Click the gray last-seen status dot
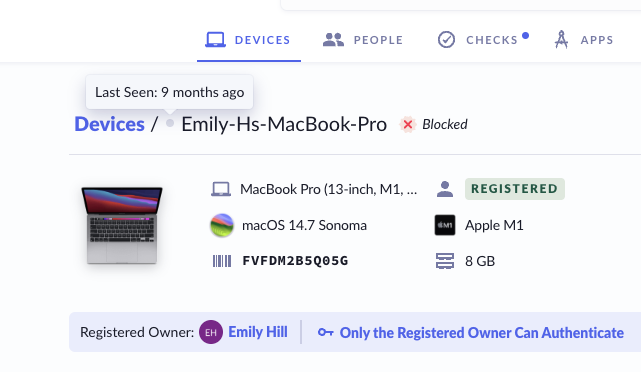 tap(170, 123)
